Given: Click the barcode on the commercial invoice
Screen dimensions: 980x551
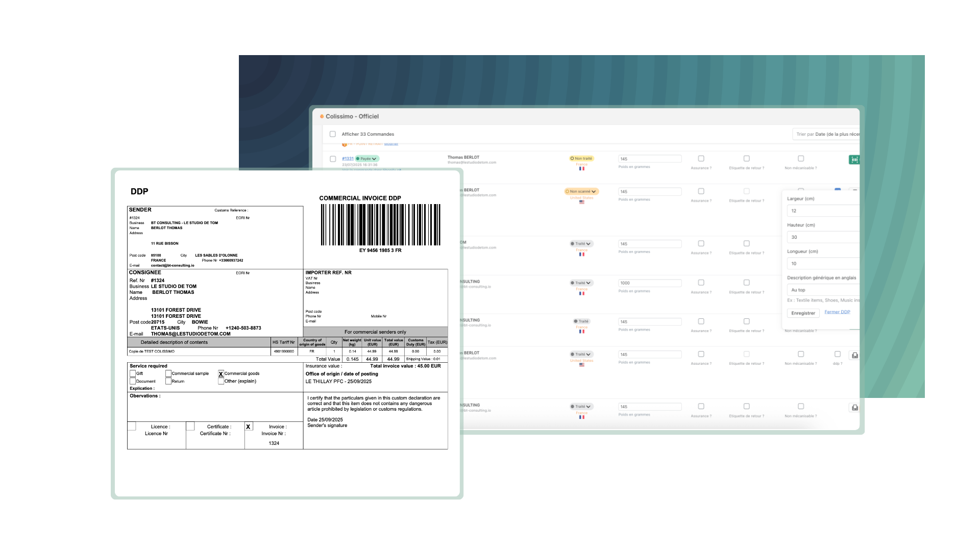Looking at the screenshot, I should tap(380, 225).
